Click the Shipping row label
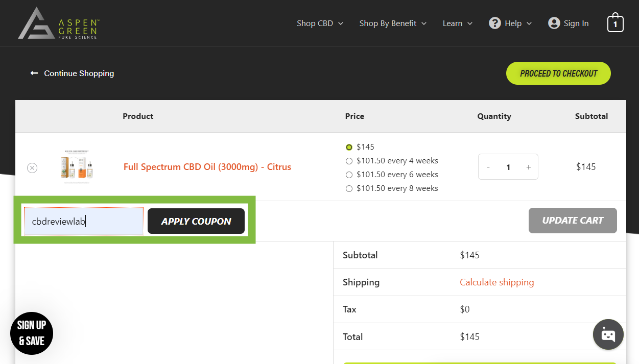The image size is (639, 364). point(361,282)
